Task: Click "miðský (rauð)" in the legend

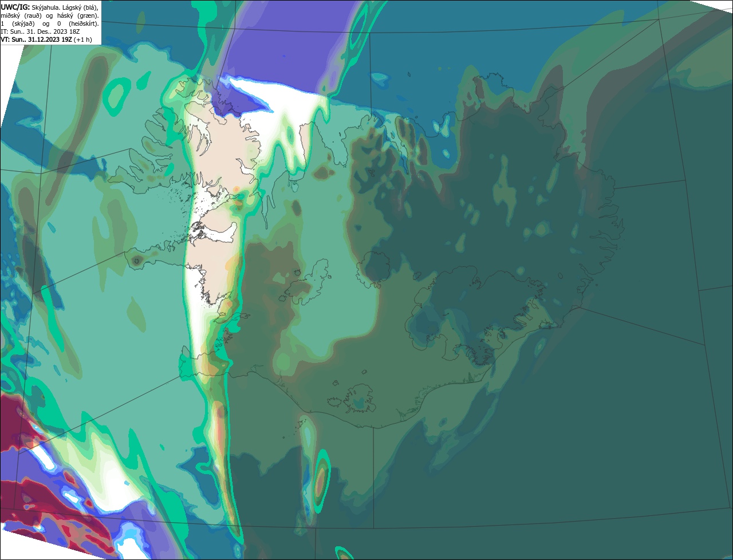Action: tap(21, 16)
